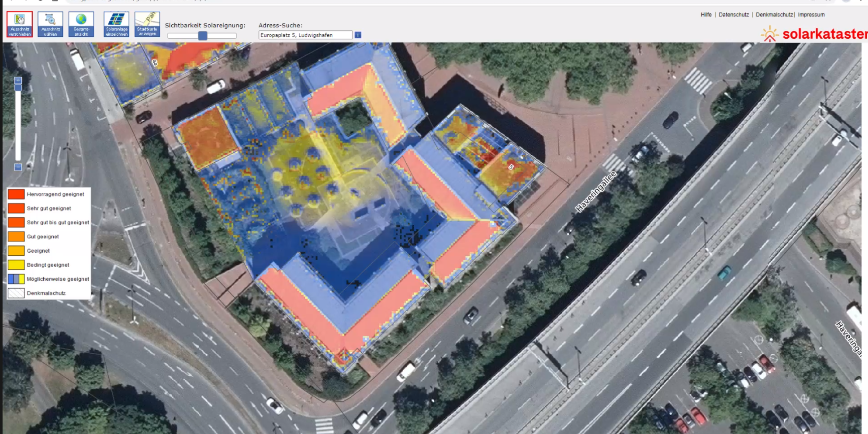The width and height of the screenshot is (868, 434).
Task: Open the Impressum link
Action: [811, 15]
